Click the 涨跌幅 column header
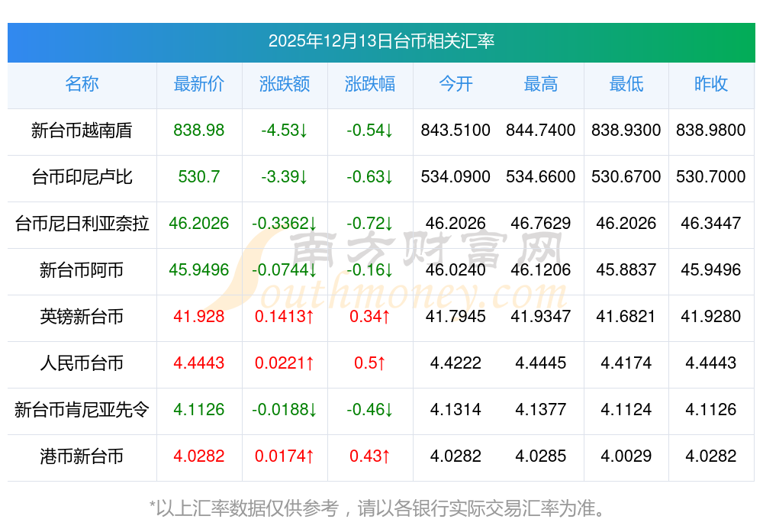The image size is (763, 532). [x=370, y=84]
